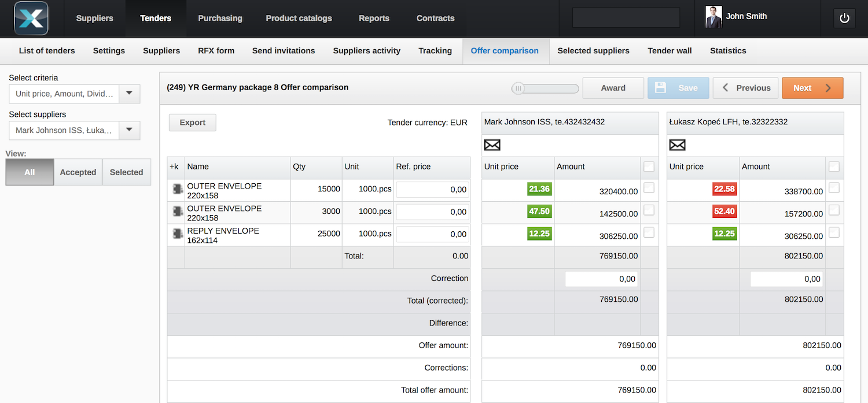The width and height of the screenshot is (868, 403).
Task: Open Mark Johnson ISS envelope message icon
Action: [x=492, y=145]
